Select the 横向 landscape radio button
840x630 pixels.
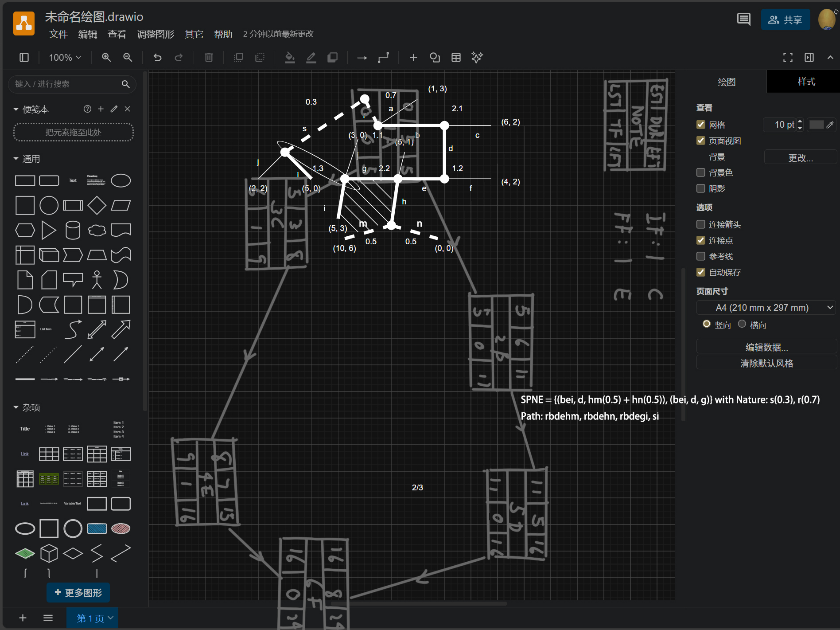tap(742, 324)
